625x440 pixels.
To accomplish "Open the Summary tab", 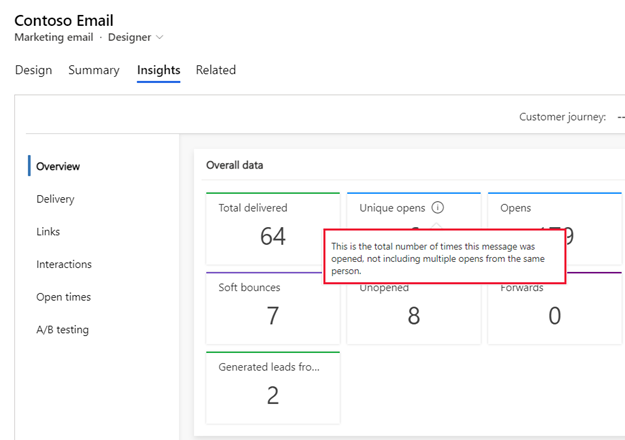I will (94, 70).
